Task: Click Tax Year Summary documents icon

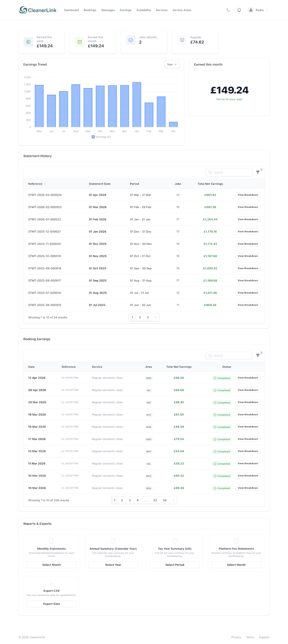Action: (x=175, y=541)
